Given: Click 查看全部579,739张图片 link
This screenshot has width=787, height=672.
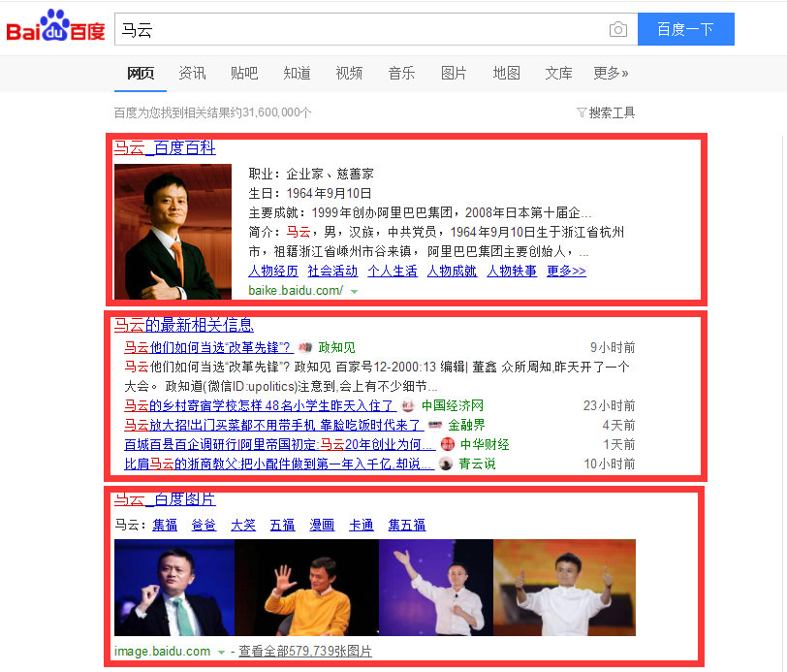Looking at the screenshot, I should (x=305, y=652).
